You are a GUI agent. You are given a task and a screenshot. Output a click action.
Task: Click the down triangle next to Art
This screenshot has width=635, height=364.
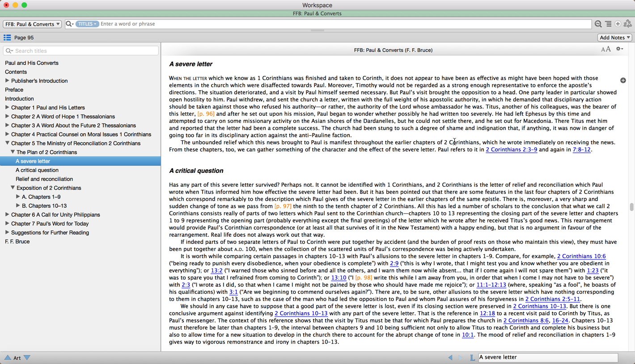click(x=27, y=358)
